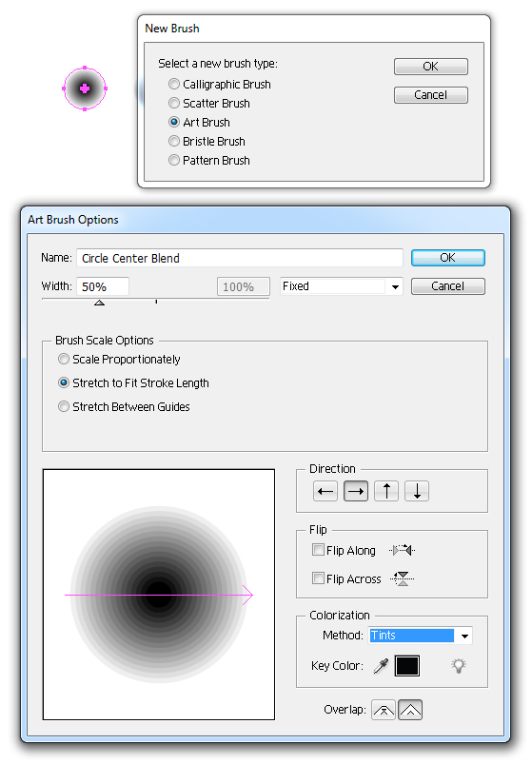Click the Width slider triangle handle
Viewport: 532px width, 764px height.
pos(99,303)
